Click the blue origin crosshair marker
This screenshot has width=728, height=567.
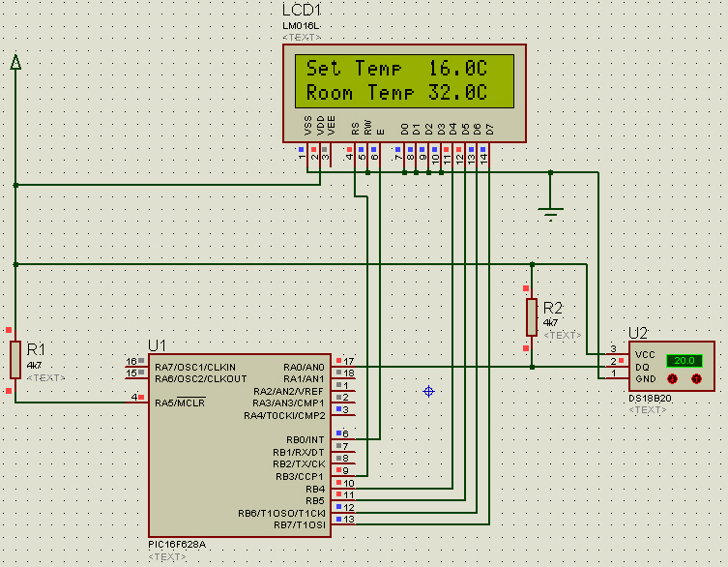(428, 391)
